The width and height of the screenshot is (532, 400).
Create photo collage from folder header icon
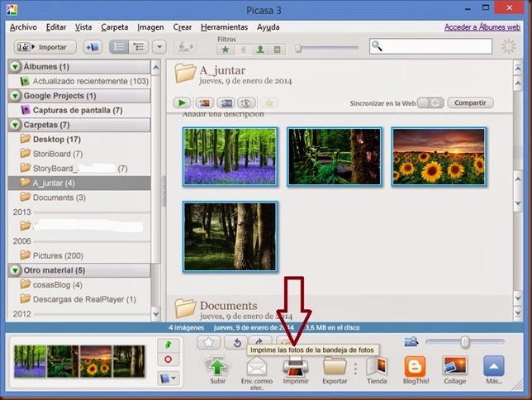click(x=204, y=102)
